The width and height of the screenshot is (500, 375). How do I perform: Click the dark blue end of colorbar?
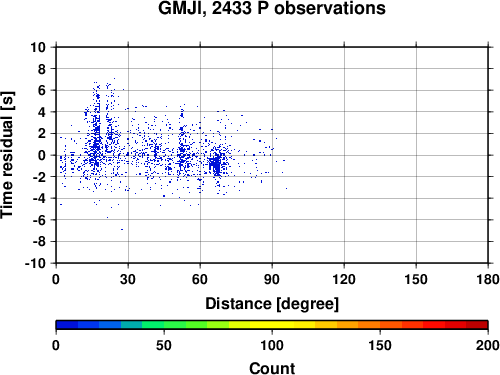(x=67, y=325)
